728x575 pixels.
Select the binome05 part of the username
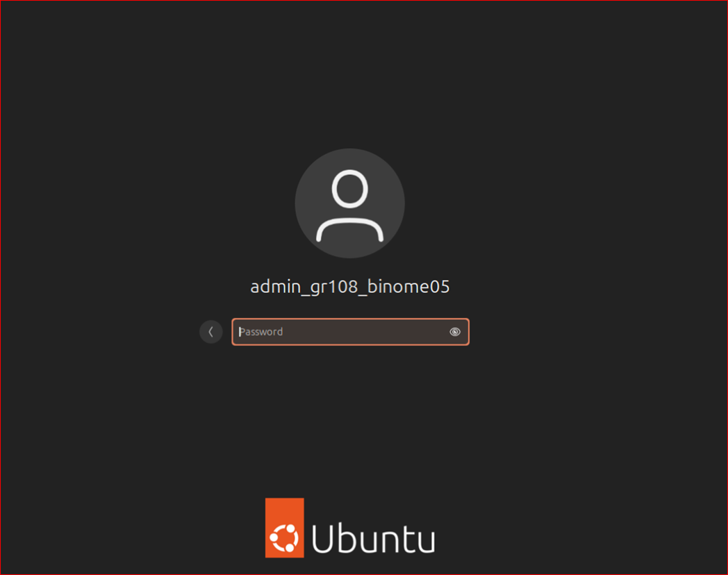(408, 287)
